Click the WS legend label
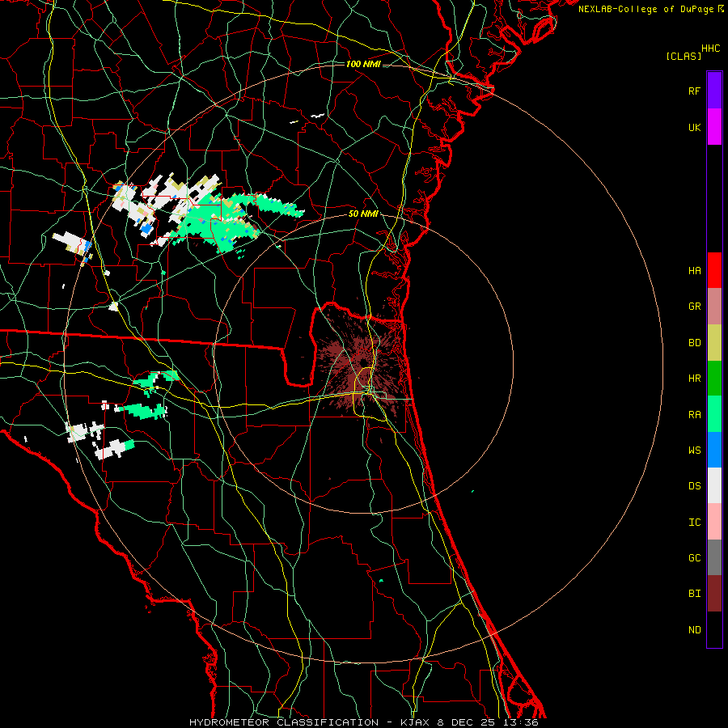The image size is (728, 728). pos(694,451)
